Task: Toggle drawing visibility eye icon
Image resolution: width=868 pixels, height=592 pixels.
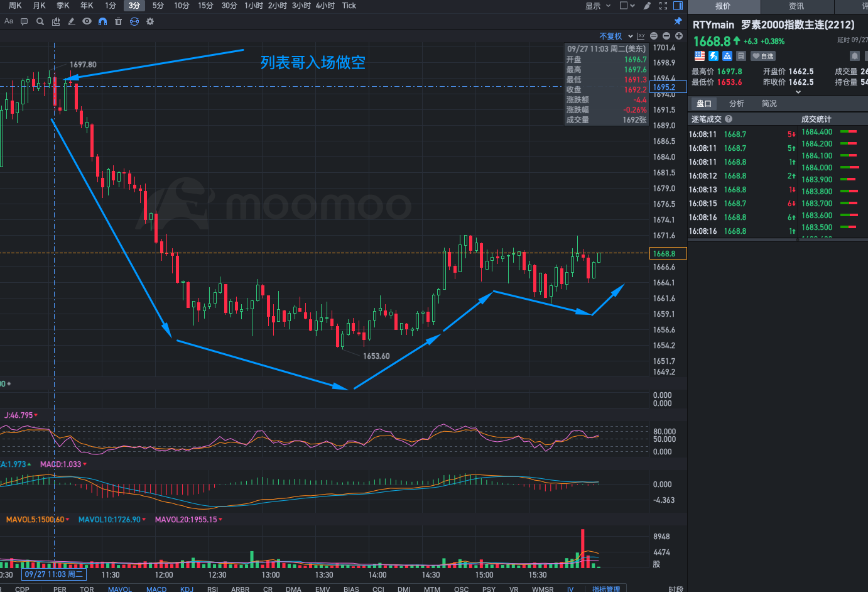Action: [87, 21]
